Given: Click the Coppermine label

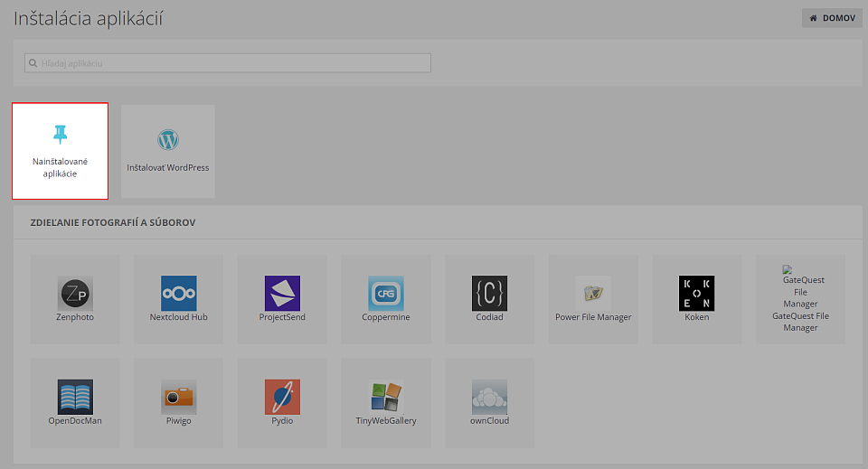Looking at the screenshot, I should pos(386,317).
